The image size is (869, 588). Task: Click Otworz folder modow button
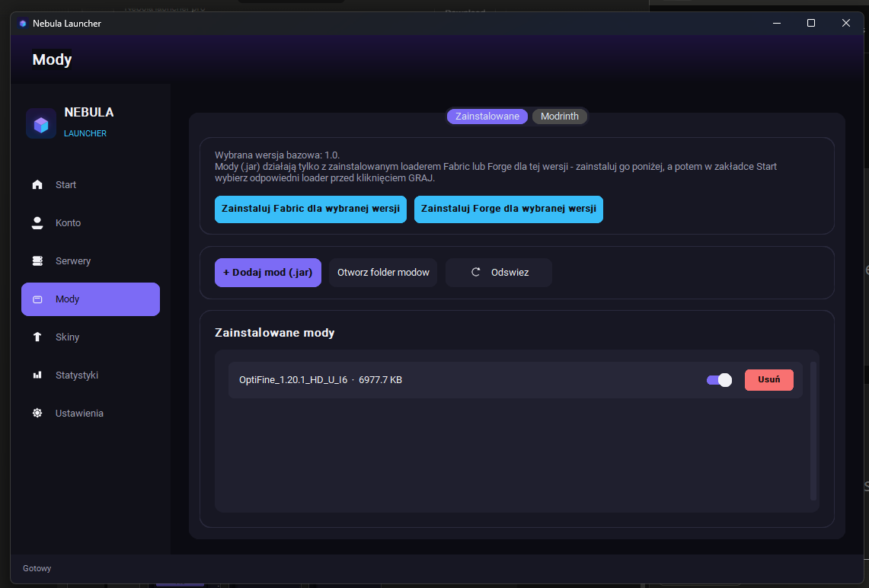[383, 273]
